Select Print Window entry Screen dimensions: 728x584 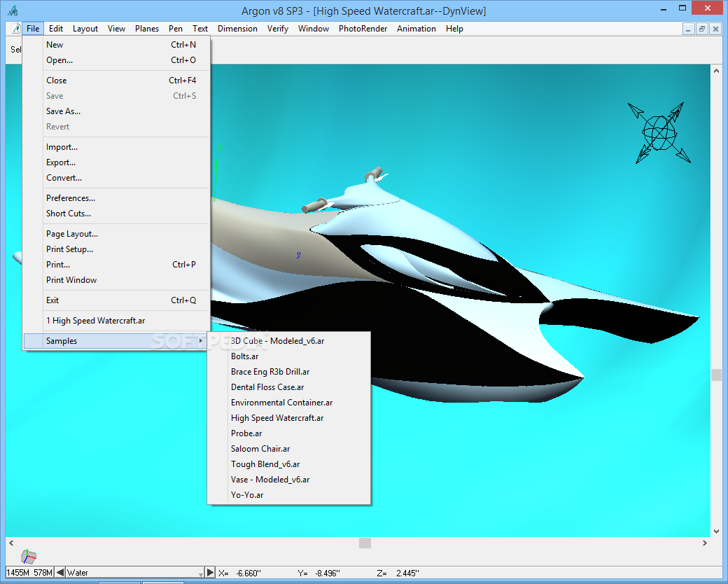116,279
